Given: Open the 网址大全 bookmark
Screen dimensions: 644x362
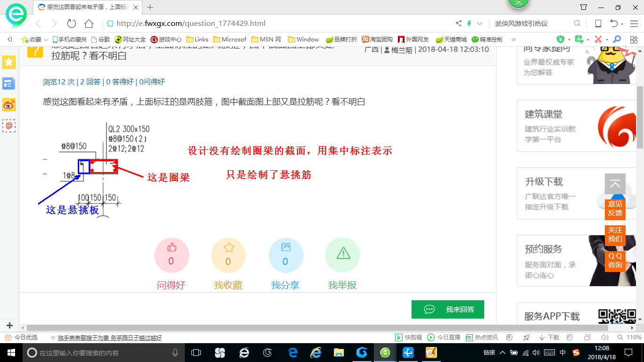Looking at the screenshot, I should pyautogui.click(x=131, y=40).
